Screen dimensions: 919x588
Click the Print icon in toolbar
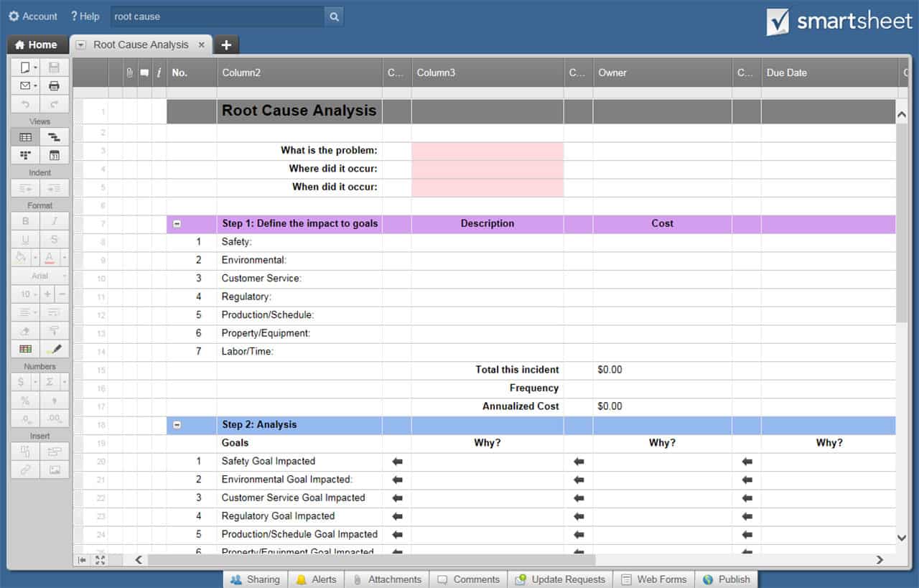click(54, 85)
